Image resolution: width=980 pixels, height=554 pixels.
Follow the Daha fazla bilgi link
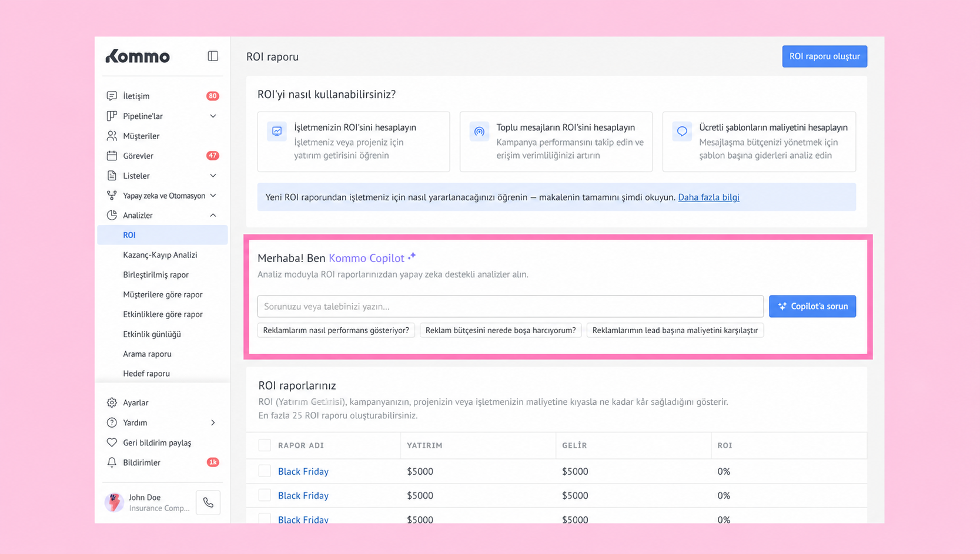[708, 197]
